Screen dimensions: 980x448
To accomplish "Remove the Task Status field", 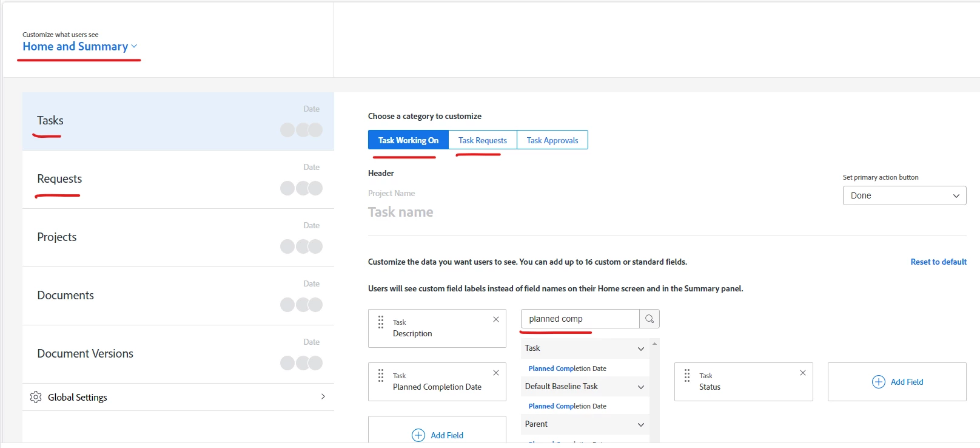I will pos(803,373).
